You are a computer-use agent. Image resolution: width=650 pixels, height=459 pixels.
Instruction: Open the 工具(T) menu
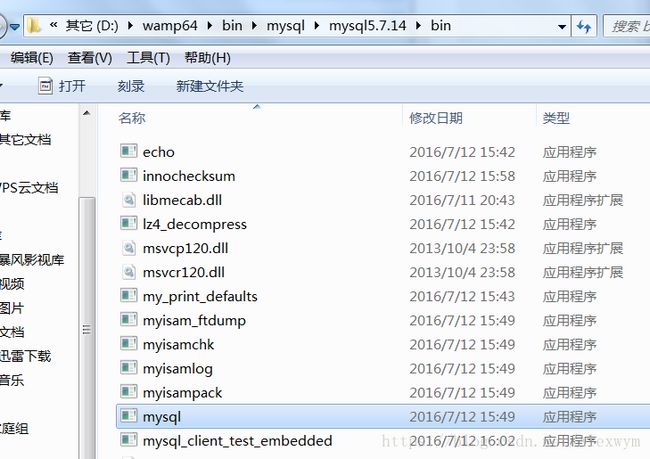pos(148,58)
